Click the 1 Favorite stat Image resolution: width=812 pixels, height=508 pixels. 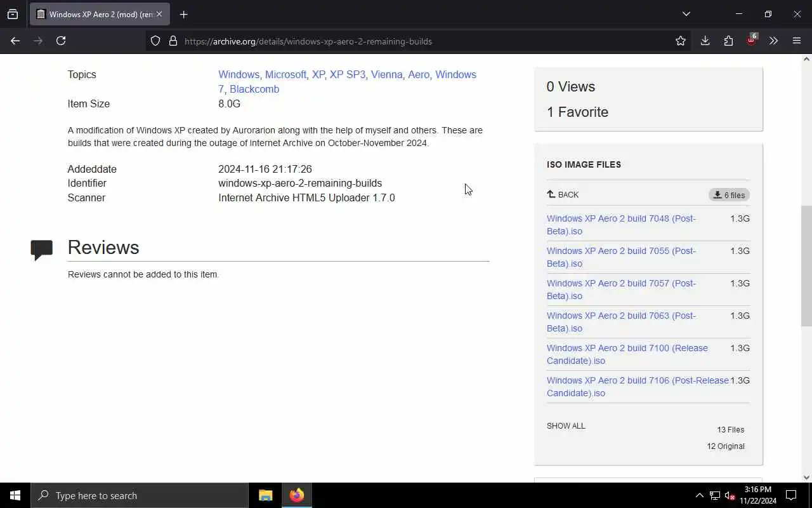point(577,112)
